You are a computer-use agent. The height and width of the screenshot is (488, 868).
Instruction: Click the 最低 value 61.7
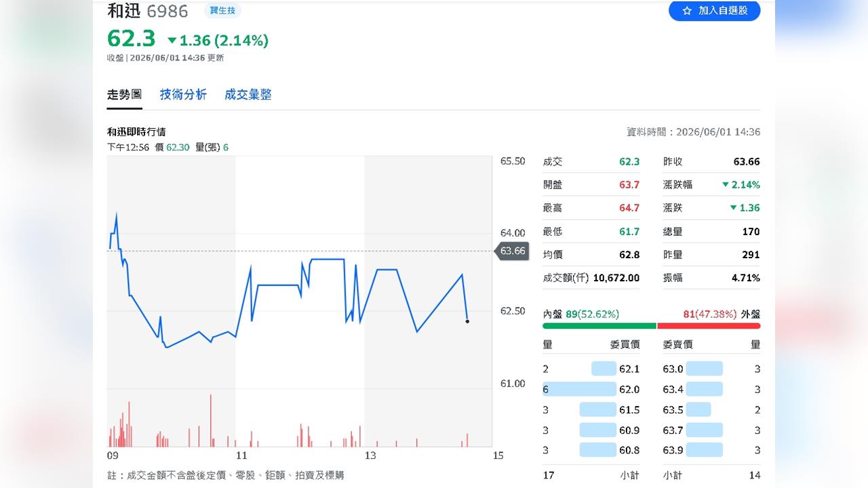pyautogui.click(x=629, y=231)
